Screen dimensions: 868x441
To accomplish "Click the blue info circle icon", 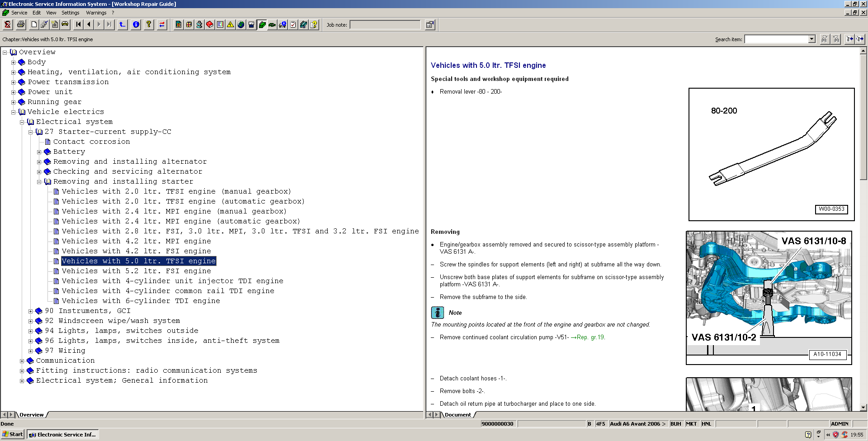I will [136, 25].
